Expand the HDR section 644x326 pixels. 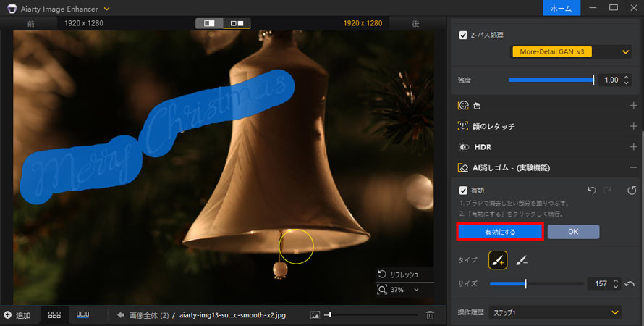(x=633, y=147)
